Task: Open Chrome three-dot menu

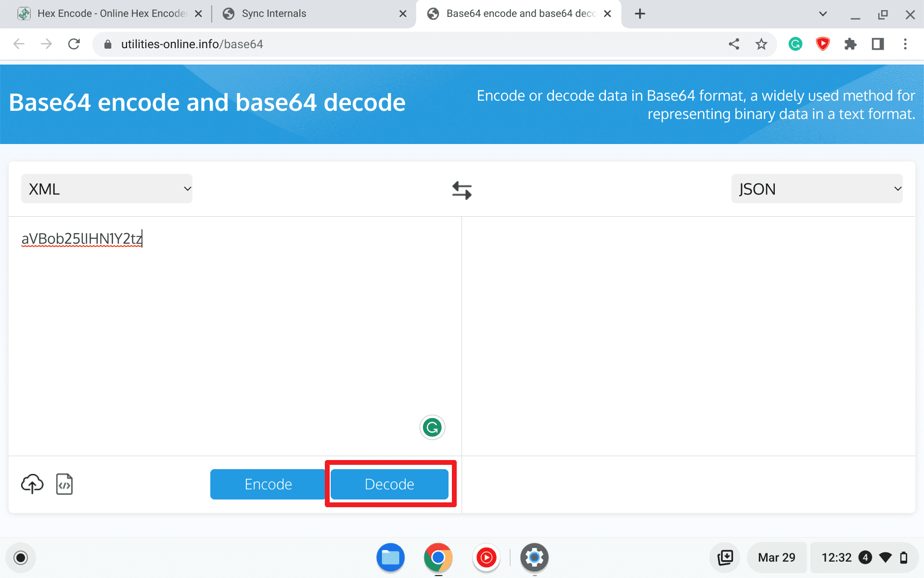Action: [905, 44]
